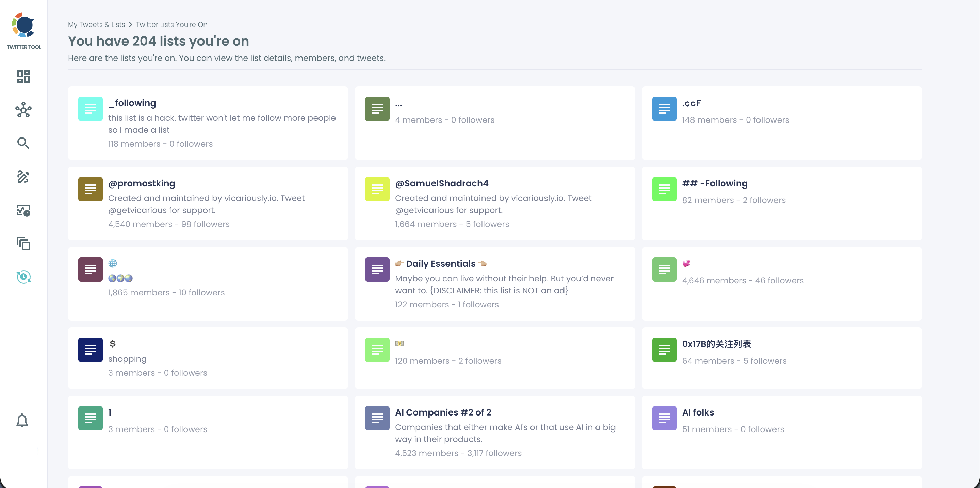This screenshot has width=980, height=488.
Task: Go to My Tweets & Lists breadcrumb
Action: click(97, 25)
